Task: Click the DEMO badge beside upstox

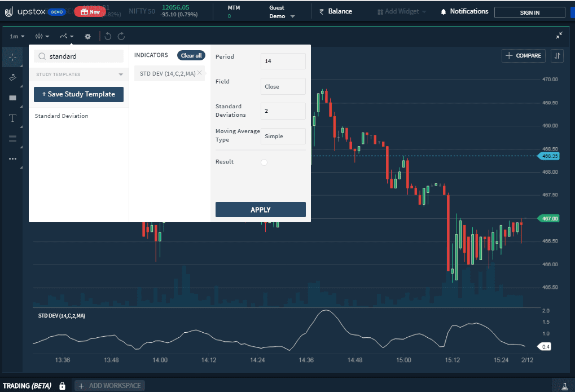Action: [57, 12]
